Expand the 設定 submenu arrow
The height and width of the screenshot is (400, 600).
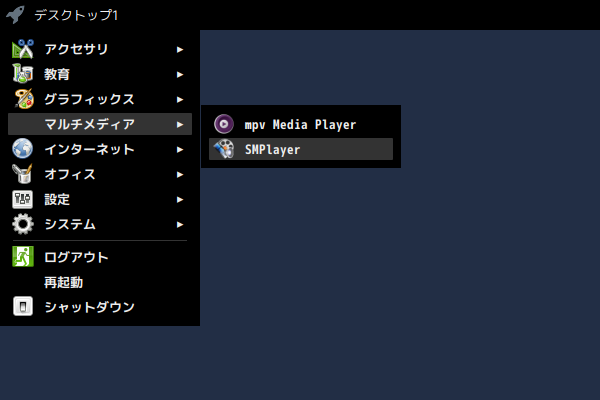pyautogui.click(x=180, y=199)
